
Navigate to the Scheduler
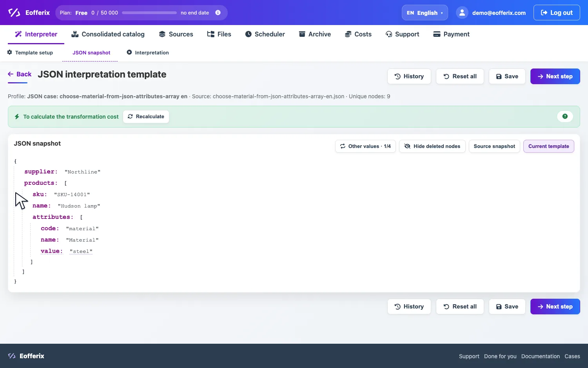265,34
